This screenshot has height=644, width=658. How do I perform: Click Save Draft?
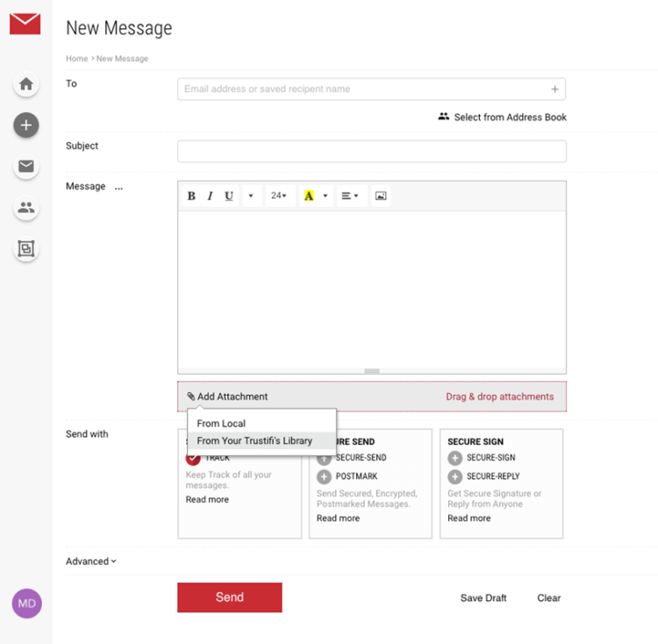pyautogui.click(x=483, y=598)
